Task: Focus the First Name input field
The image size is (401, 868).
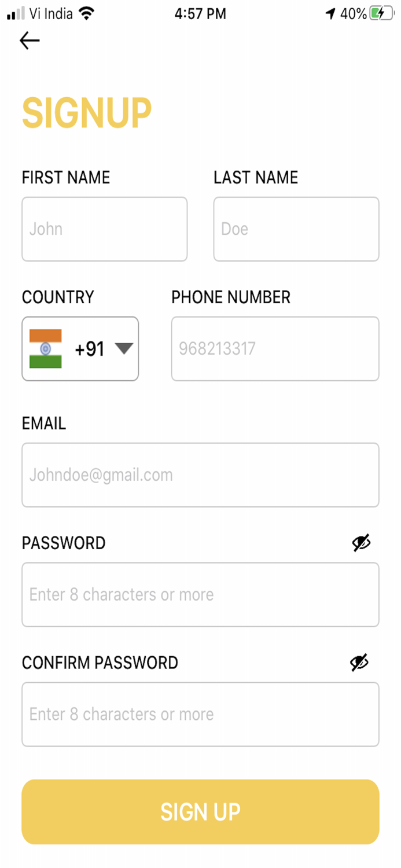Action: (104, 229)
